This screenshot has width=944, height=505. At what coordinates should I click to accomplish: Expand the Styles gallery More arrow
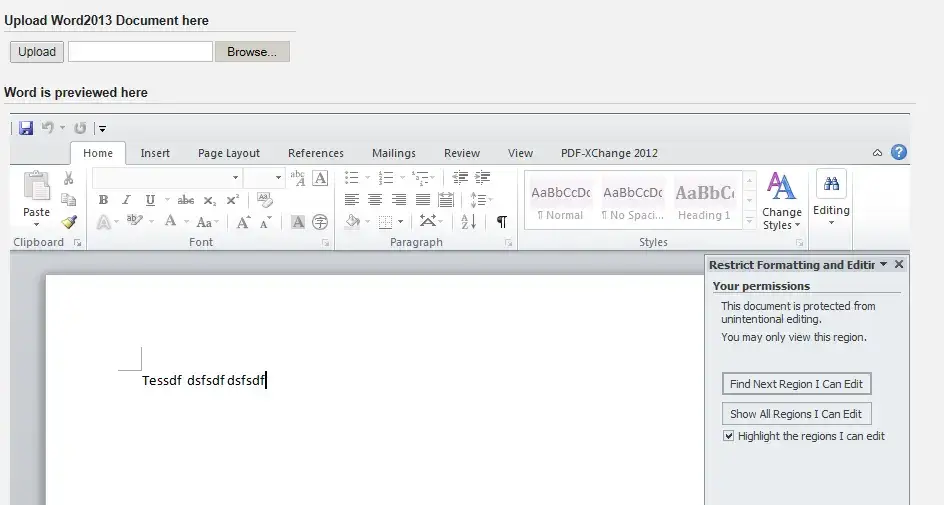750,222
